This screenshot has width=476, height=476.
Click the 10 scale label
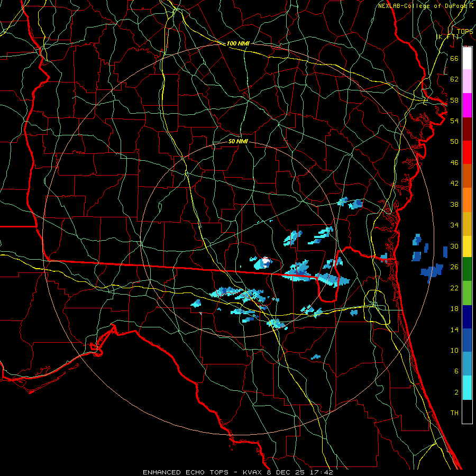pos(454,351)
